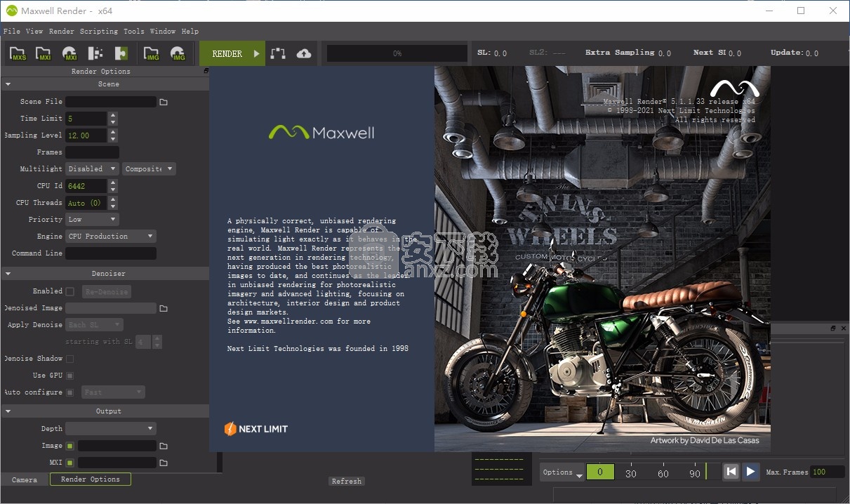850x504 pixels.
Task: Open MXS scene file toolbar icon
Action: pyautogui.click(x=18, y=53)
